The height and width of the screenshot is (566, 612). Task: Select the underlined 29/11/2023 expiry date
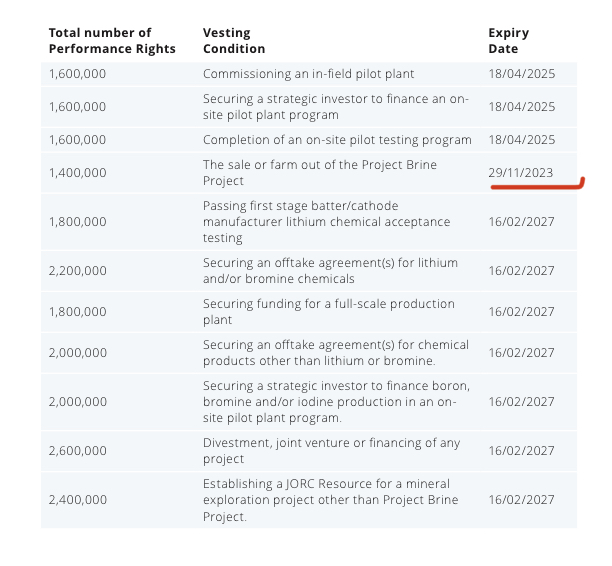click(x=521, y=173)
